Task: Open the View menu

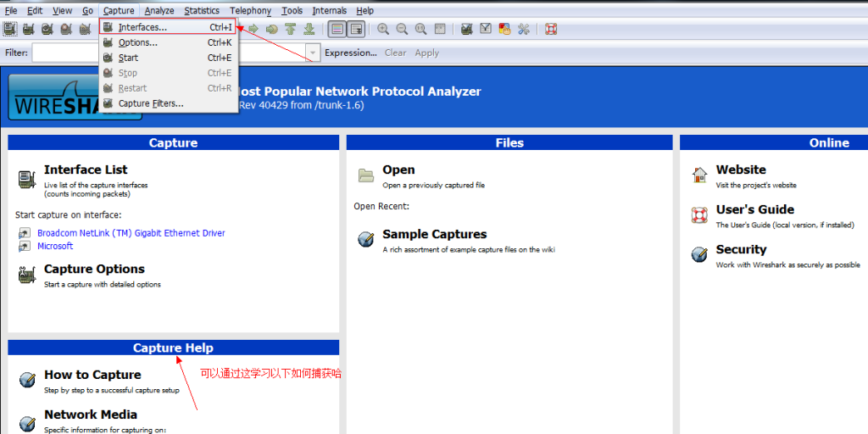Action: point(63,10)
